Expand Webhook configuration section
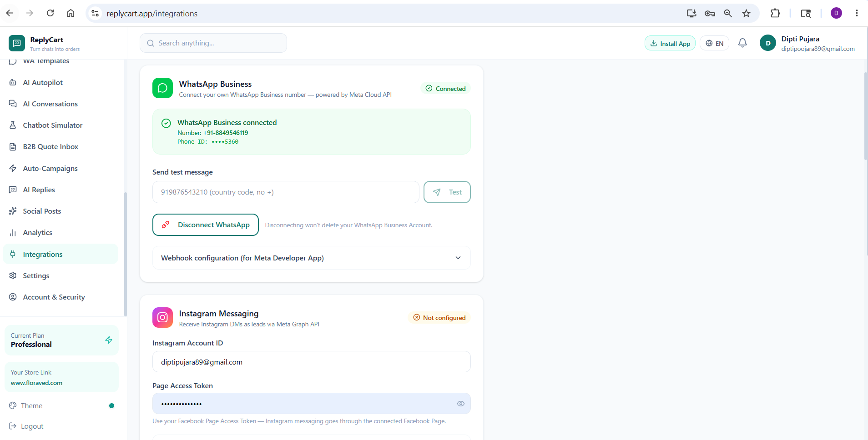 [x=312, y=258]
